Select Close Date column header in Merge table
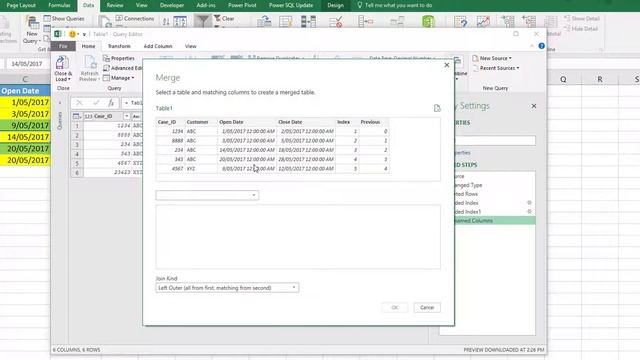The height and width of the screenshot is (360, 640). [306, 122]
